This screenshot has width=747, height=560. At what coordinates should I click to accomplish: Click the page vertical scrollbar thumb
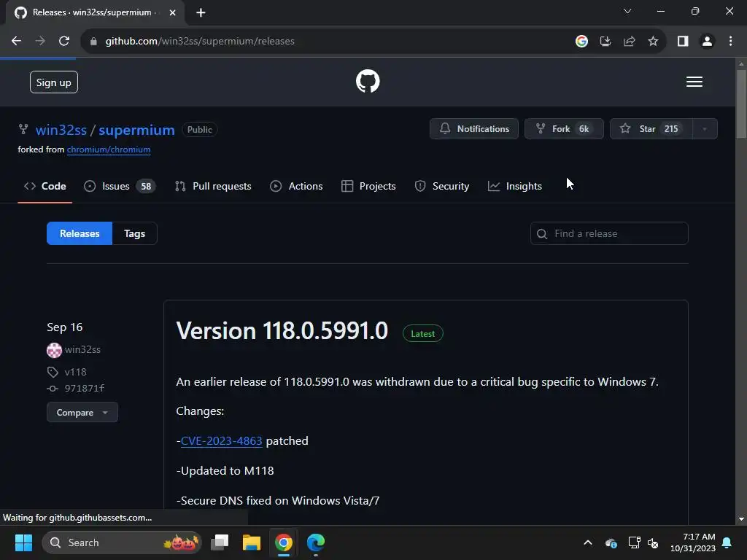coord(741,104)
